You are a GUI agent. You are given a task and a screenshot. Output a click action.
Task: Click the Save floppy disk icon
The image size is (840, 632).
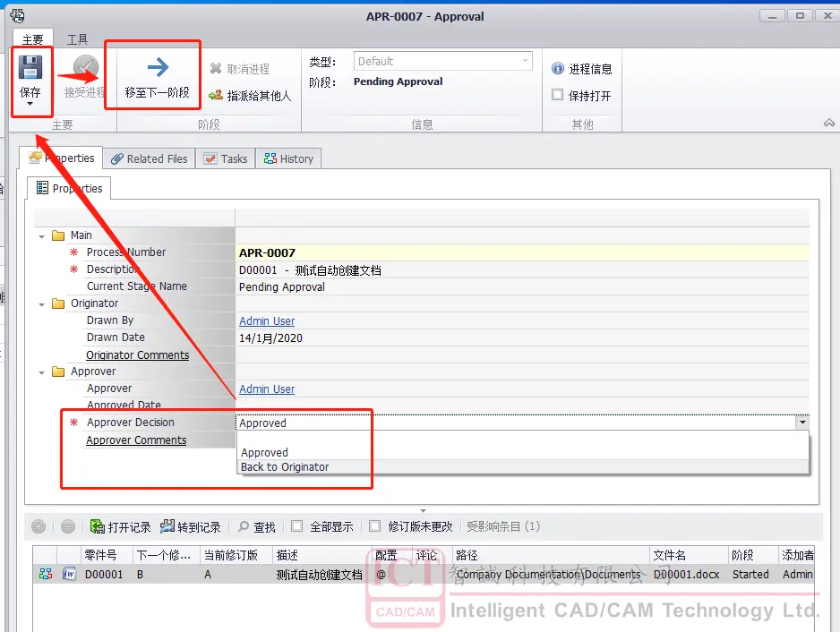[x=30, y=67]
